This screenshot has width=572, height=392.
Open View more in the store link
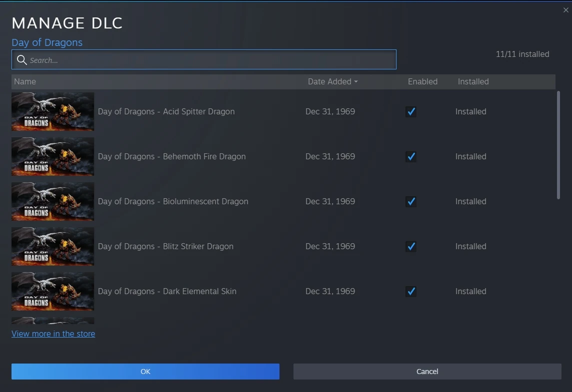[53, 334]
